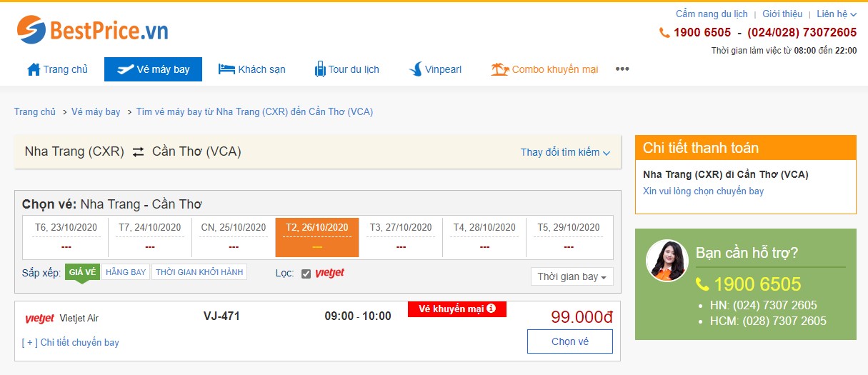Open the Liên hệ dropdown menu

tap(836, 14)
